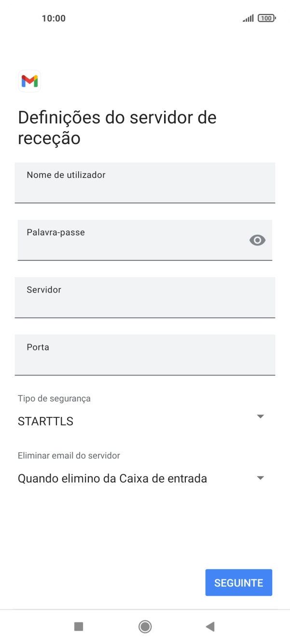Click the Nome de utilizador field
This screenshot has width=290, height=644.
coord(145,183)
